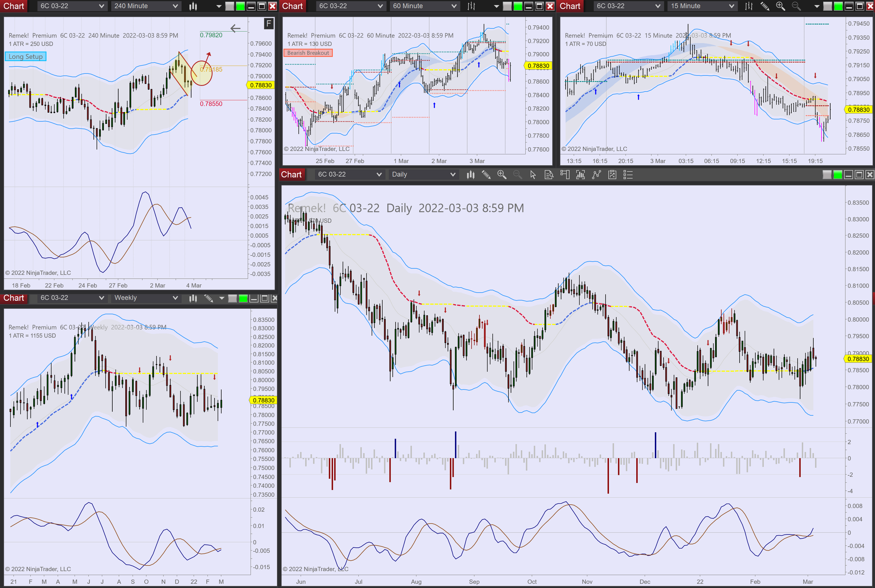Click zoom in magnifier on Daily chart
The image size is (875, 588).
click(502, 175)
